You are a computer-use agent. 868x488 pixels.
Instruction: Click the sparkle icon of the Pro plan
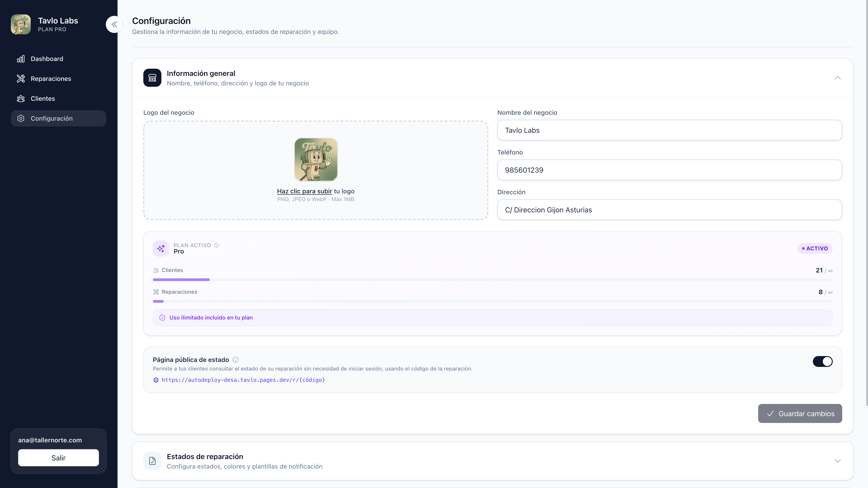click(161, 249)
